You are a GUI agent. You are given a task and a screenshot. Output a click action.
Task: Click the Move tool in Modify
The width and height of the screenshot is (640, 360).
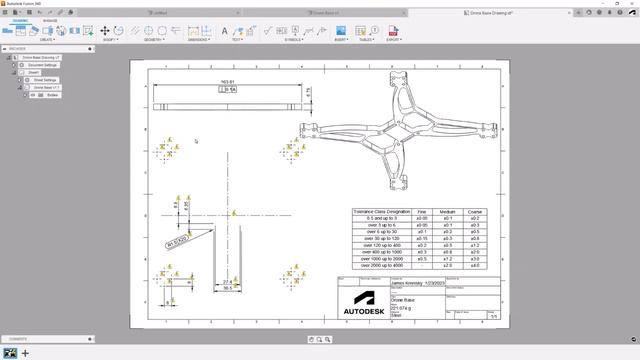105,31
